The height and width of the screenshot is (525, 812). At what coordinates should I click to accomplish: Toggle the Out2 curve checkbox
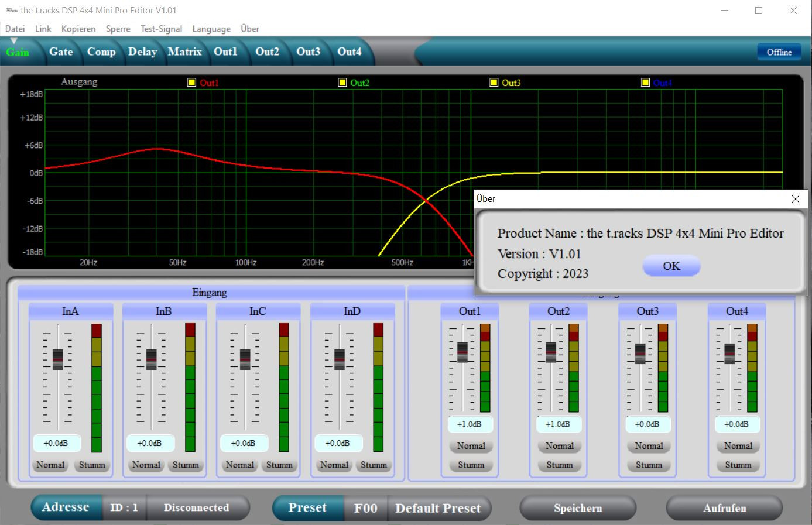pos(342,83)
